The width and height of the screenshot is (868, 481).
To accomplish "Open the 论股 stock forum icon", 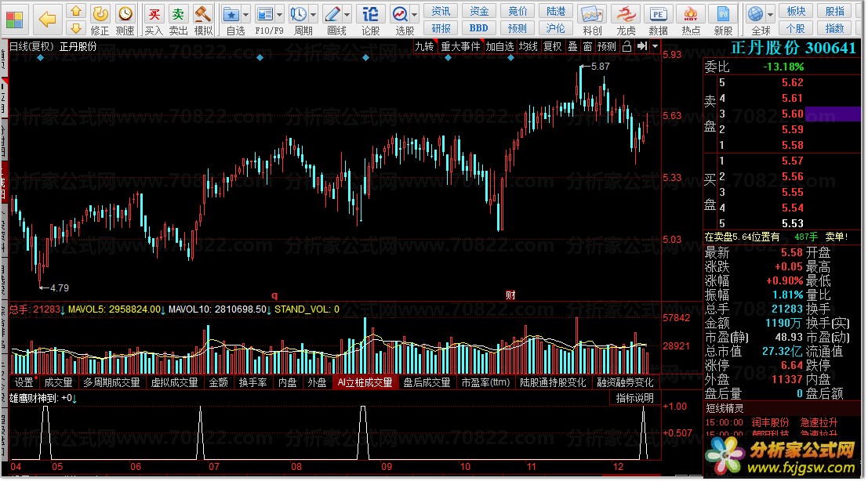I will tap(370, 20).
